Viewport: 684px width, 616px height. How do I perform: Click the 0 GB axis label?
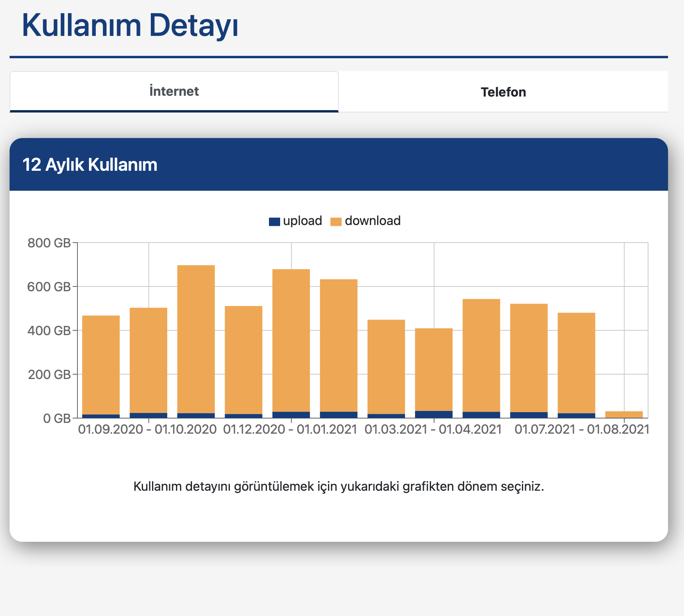[x=57, y=418]
